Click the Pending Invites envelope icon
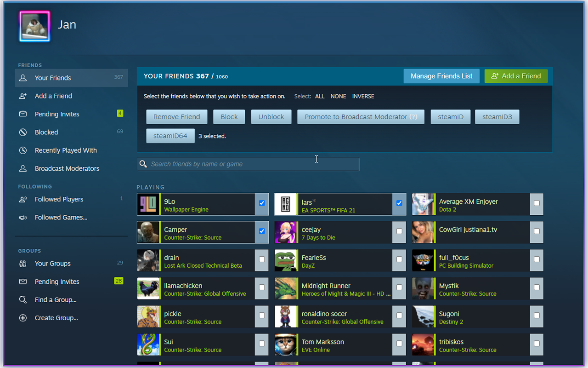 coord(23,114)
